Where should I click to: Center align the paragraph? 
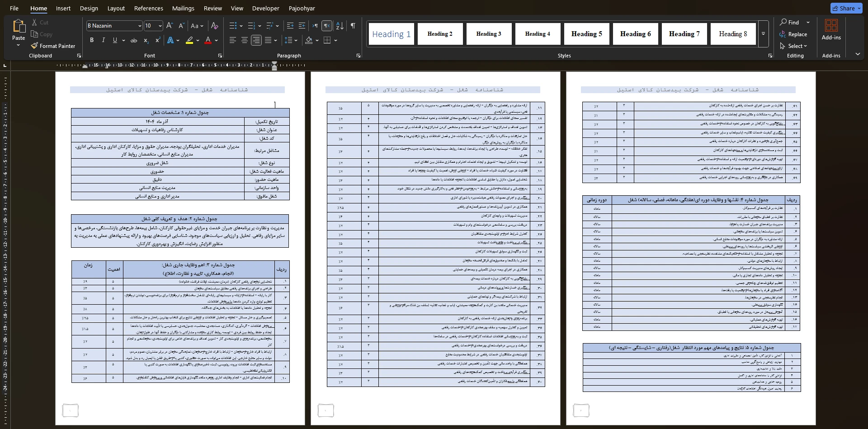244,40
